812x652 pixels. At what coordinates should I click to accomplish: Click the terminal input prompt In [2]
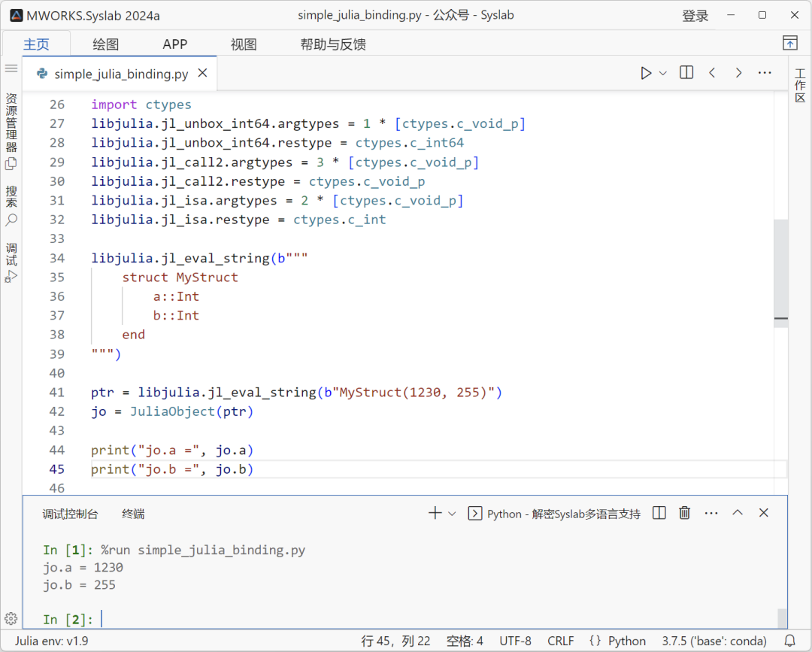[68, 620]
